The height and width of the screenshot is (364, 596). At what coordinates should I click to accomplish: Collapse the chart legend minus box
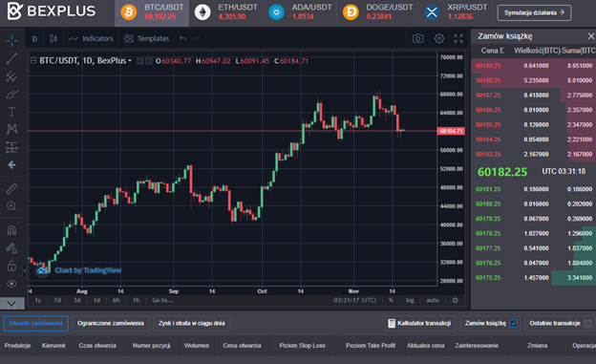(33, 60)
